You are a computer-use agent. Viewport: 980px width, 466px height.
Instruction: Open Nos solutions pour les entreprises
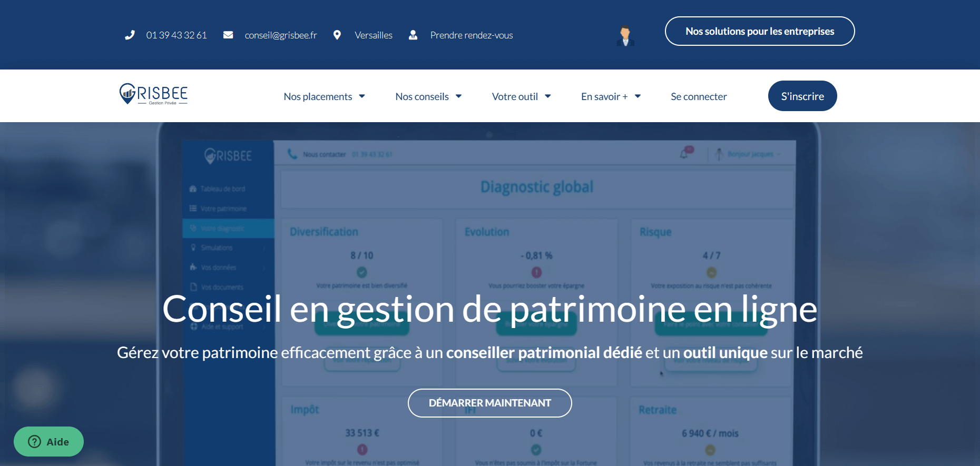tap(760, 31)
